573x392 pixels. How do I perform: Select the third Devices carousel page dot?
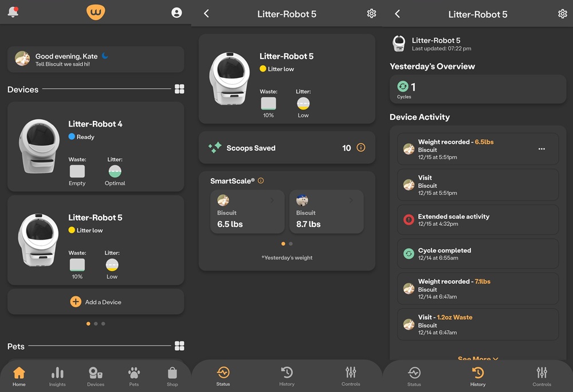[x=103, y=324]
